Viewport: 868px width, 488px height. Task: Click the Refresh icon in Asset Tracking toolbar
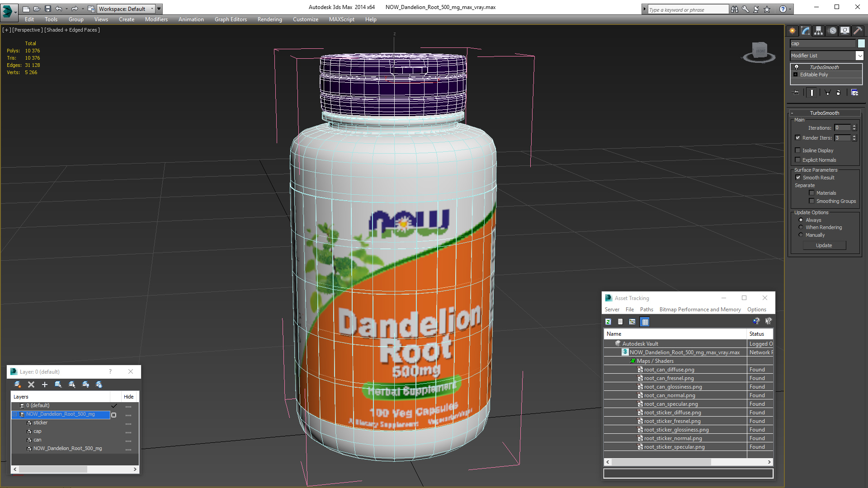click(608, 322)
